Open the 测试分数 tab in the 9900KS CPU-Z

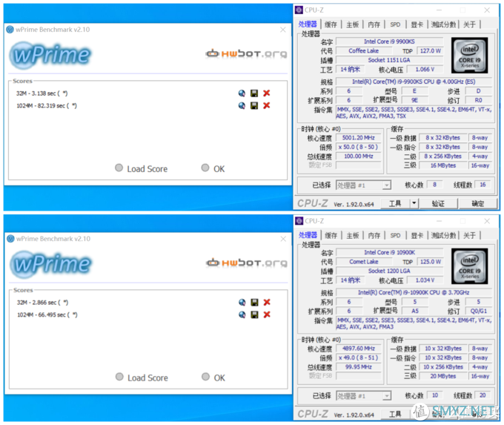[443, 24]
